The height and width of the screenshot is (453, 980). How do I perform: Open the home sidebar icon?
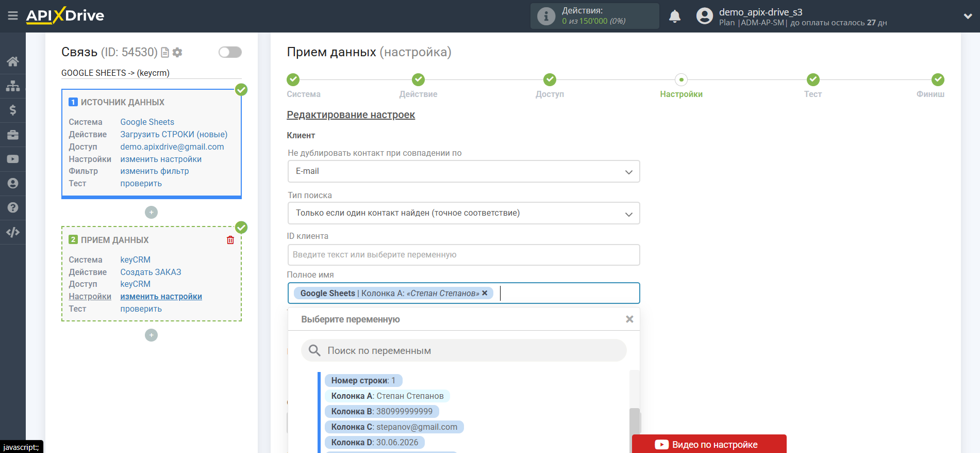coord(13,61)
